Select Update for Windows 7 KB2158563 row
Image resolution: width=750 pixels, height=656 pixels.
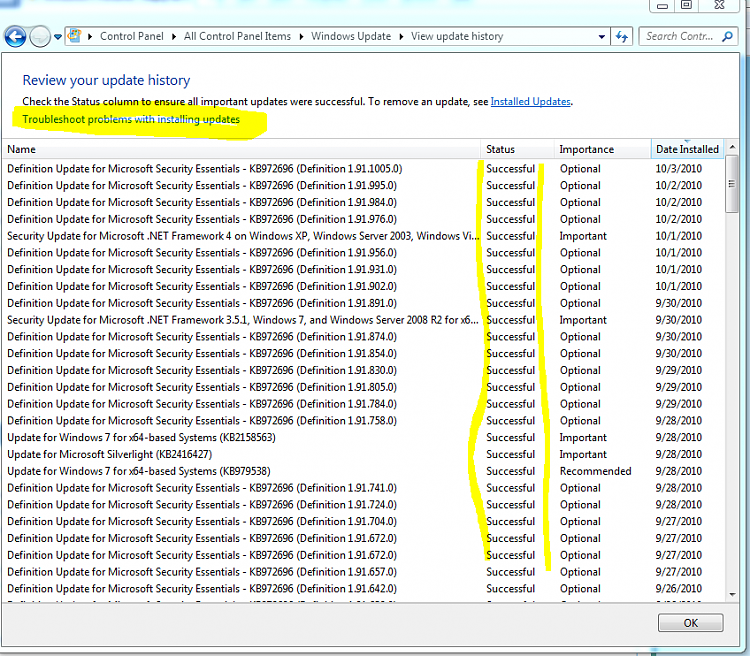363,437
